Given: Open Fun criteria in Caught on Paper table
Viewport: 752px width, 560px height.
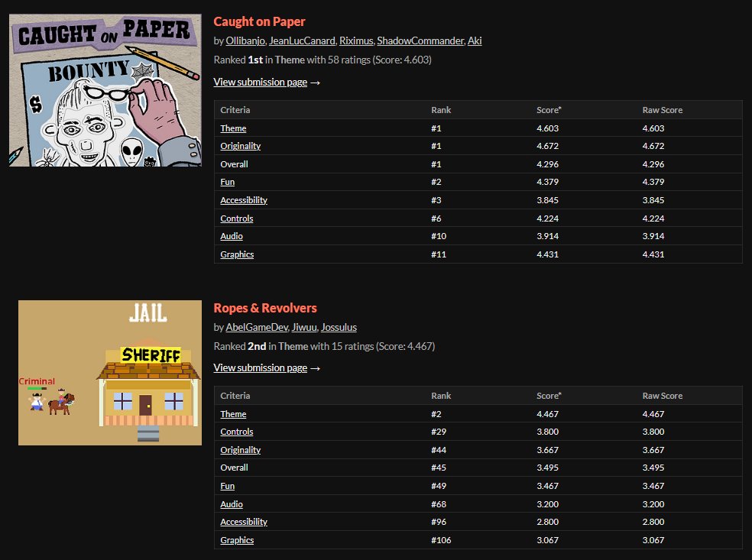Looking at the screenshot, I should pos(227,182).
